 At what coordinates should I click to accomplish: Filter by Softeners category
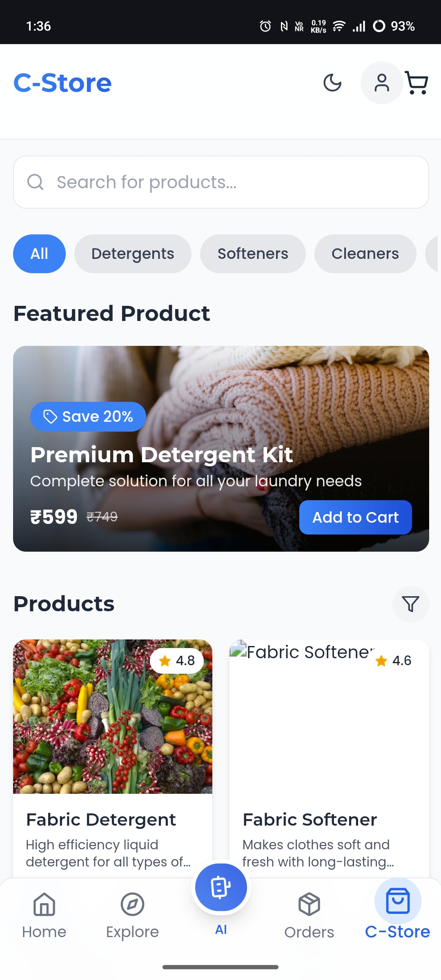pyautogui.click(x=253, y=254)
